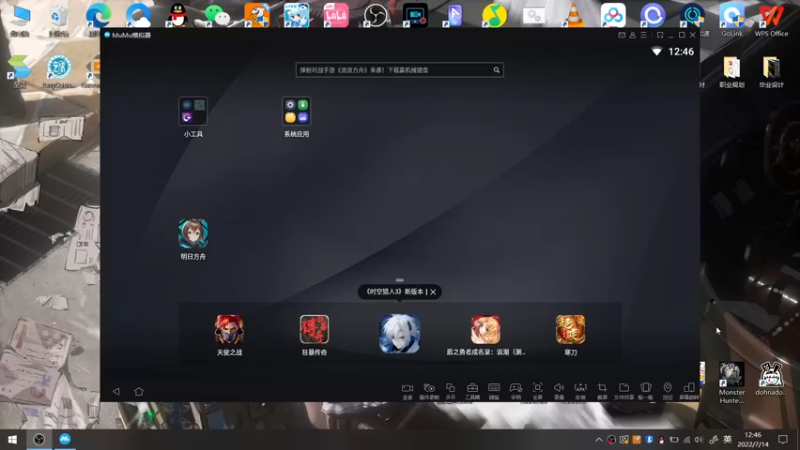Screen dimensions: 800x450
Task: Tap the Android back triangle button
Action: (116, 391)
